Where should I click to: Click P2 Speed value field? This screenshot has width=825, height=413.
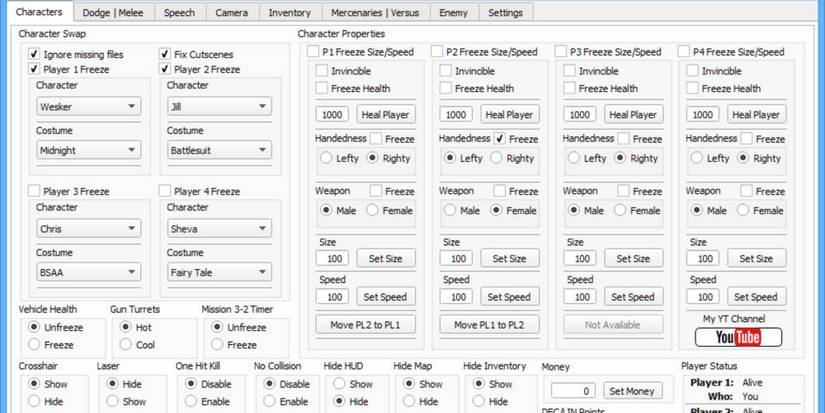coord(455,297)
